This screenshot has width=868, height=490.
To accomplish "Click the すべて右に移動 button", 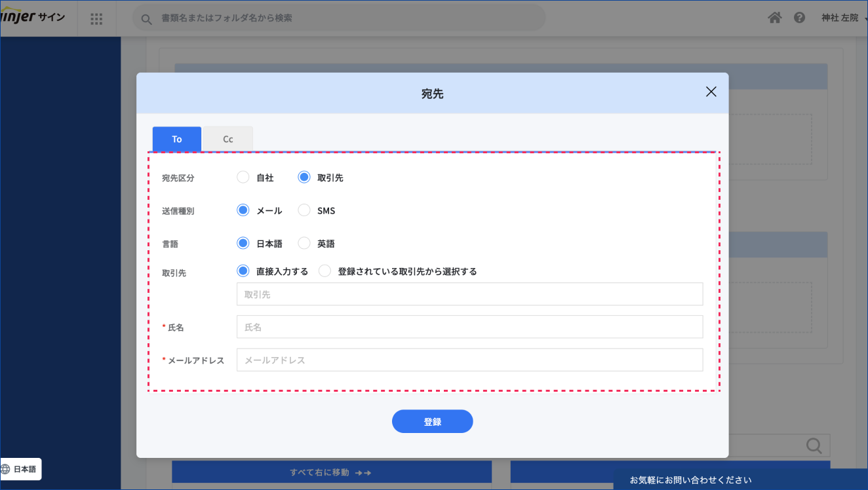I will click(331, 472).
